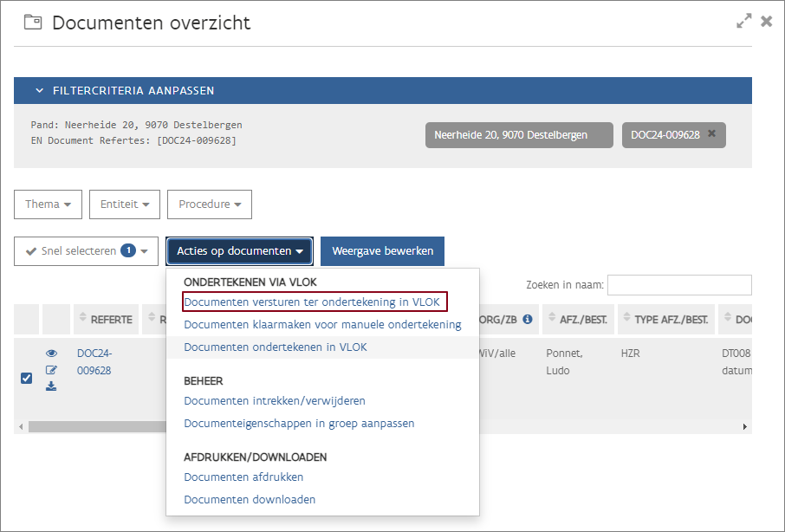785x532 pixels.
Task: Remove the DOC24-009628 filter tag
Action: tap(711, 134)
